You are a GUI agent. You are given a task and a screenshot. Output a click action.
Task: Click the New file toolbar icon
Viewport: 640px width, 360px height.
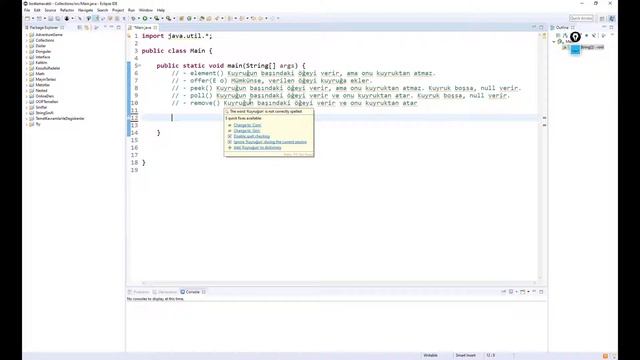coord(27,18)
